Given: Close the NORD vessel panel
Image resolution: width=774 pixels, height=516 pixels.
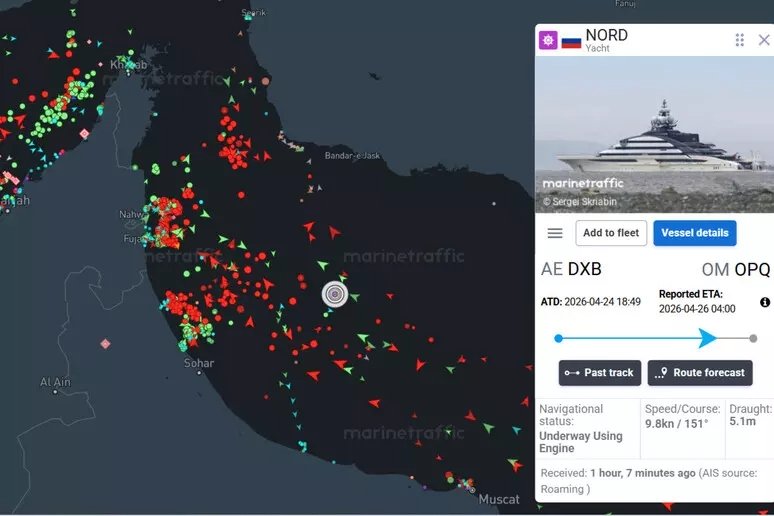Looking at the screenshot, I should 764,40.
